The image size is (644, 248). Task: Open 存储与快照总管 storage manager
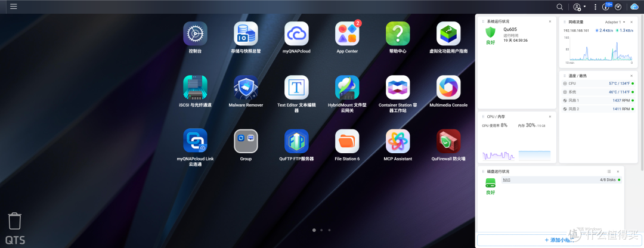click(246, 33)
